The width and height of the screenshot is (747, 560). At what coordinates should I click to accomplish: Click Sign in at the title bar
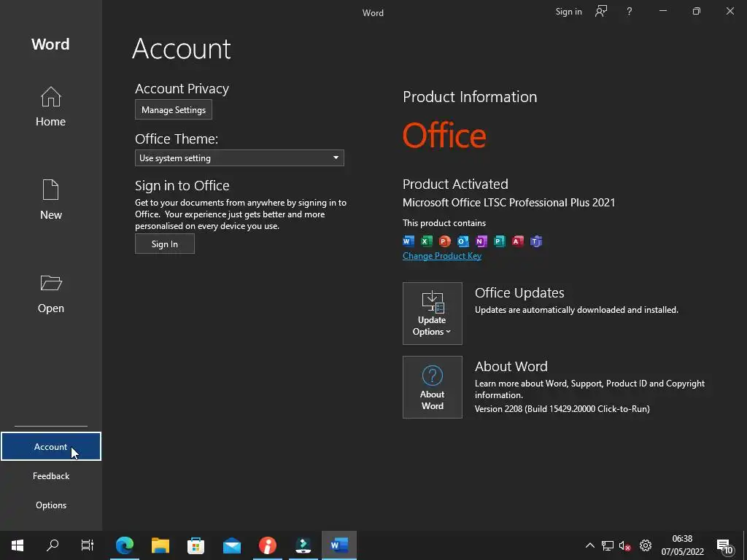[x=568, y=12]
